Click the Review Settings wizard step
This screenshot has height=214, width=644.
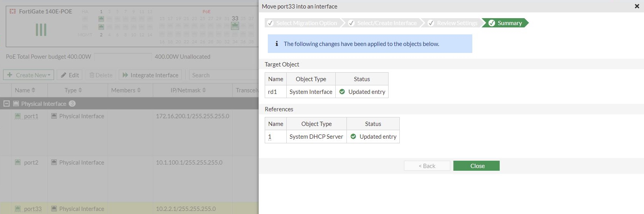(x=457, y=23)
